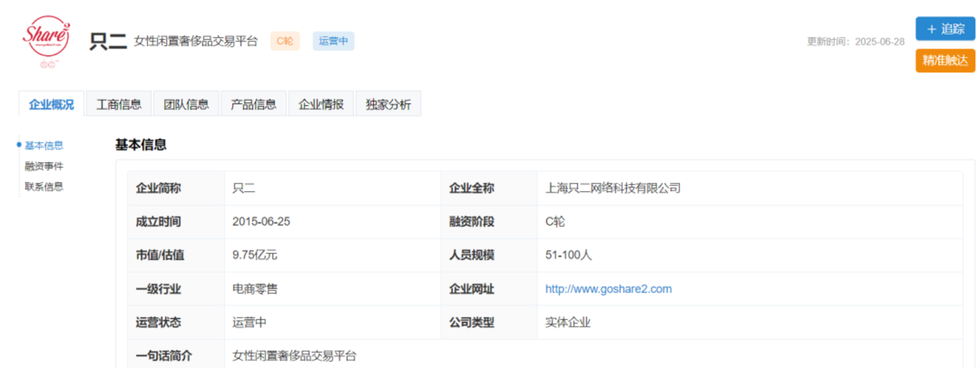980x368 pixels.
Task: Click the 更新时间 update timestamp
Action: pyautogui.click(x=855, y=41)
